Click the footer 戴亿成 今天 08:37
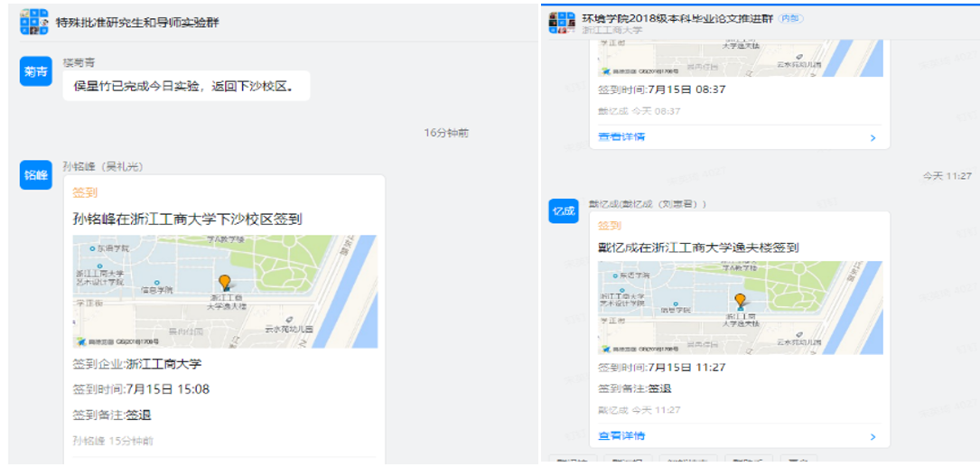 click(x=639, y=111)
